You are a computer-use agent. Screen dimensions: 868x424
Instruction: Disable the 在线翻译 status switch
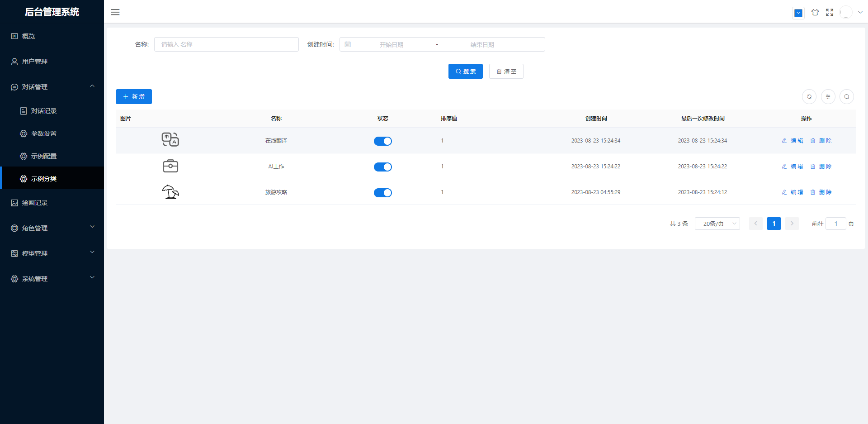(382, 141)
